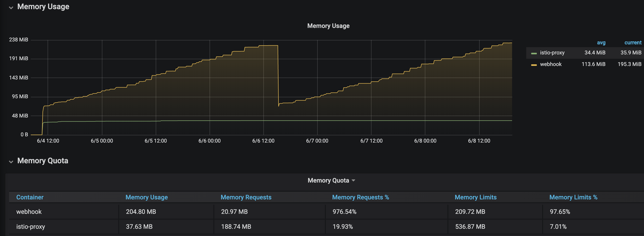This screenshot has height=236, width=644.
Task: Sort table by the Container column
Action: [30, 197]
